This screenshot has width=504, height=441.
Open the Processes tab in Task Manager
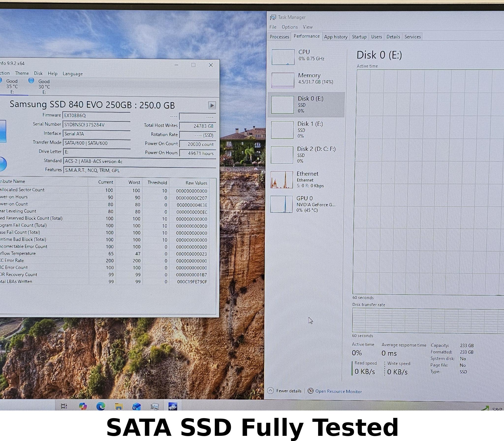pos(279,37)
